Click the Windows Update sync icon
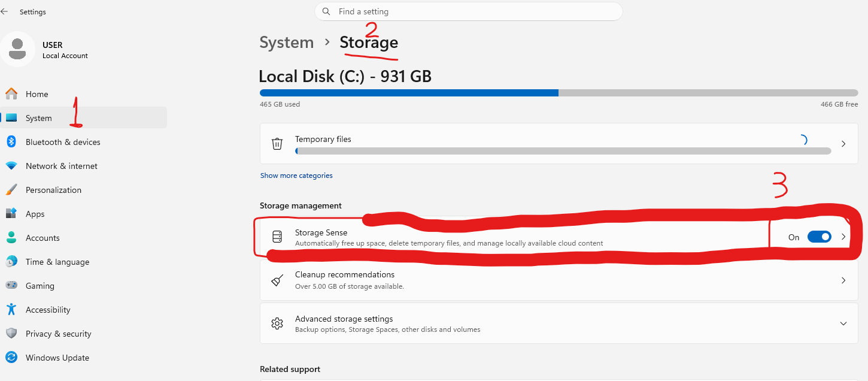Image resolution: width=868 pixels, height=381 pixels. click(11, 358)
